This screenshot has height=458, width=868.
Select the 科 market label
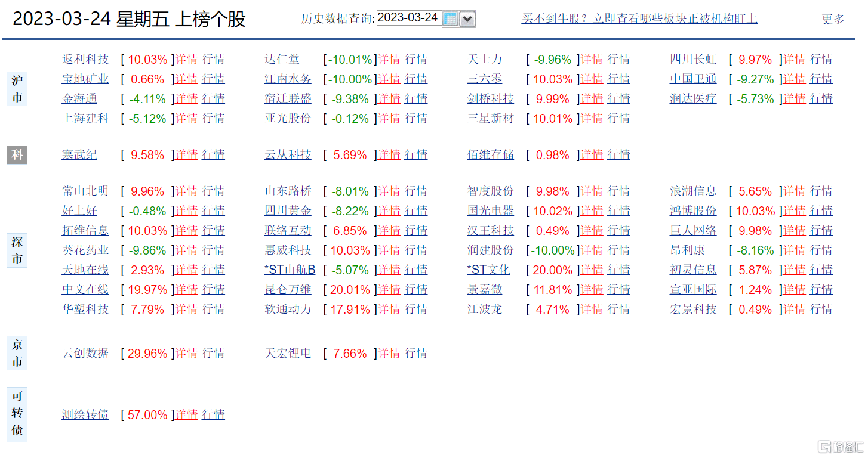click(17, 155)
